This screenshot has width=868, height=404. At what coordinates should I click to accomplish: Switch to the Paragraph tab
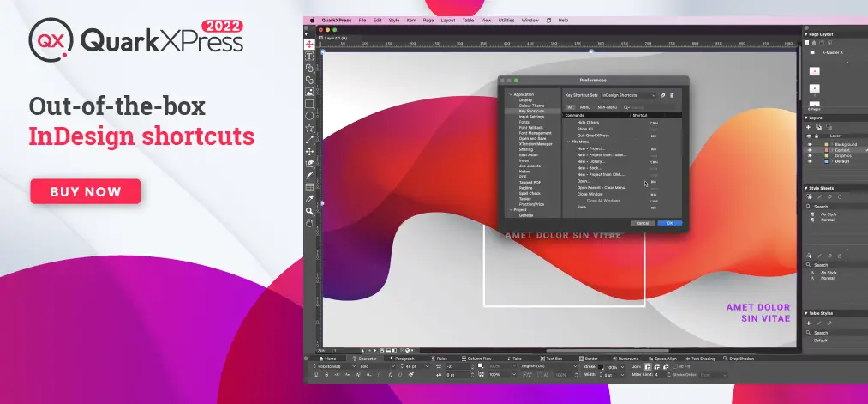403,359
